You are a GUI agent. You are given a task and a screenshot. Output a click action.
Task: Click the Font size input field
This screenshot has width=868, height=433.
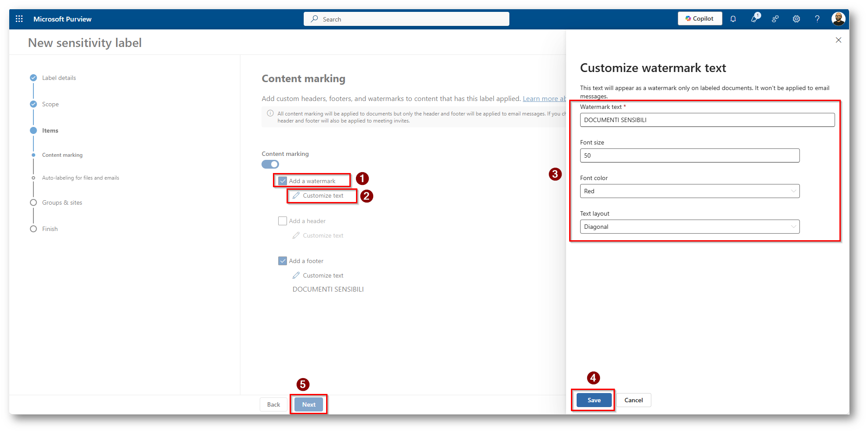pos(690,155)
